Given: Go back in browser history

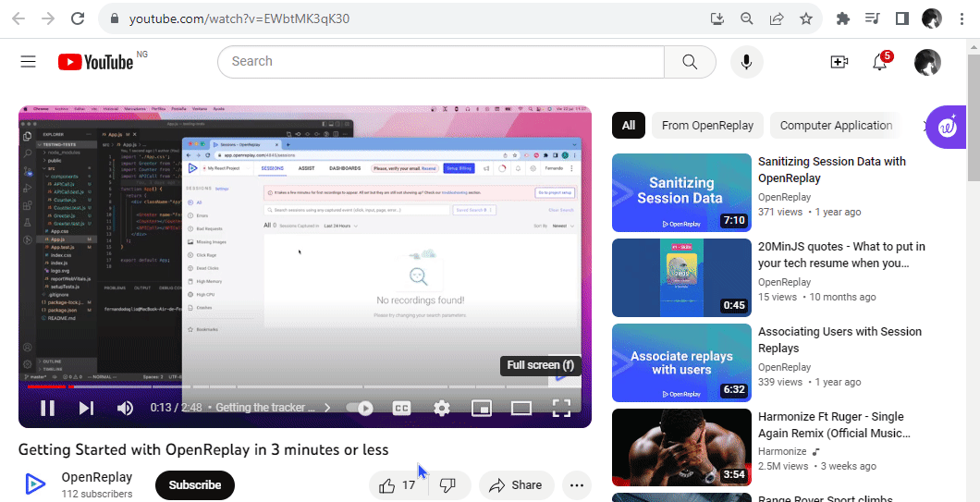Looking at the screenshot, I should 18,18.
